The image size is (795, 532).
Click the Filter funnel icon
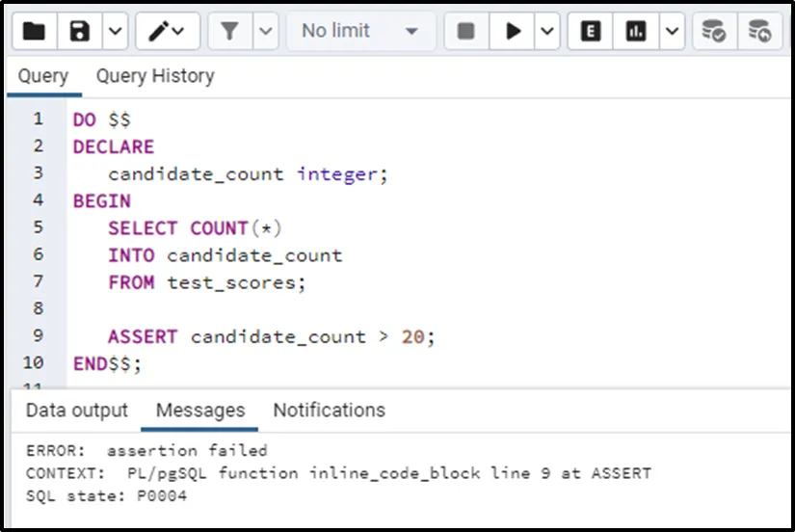click(229, 32)
